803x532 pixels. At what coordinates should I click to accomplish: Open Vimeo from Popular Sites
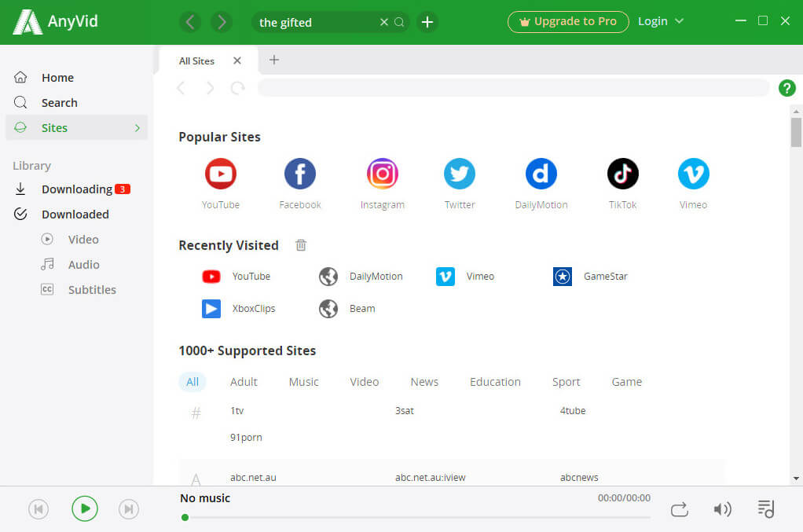[x=694, y=174]
